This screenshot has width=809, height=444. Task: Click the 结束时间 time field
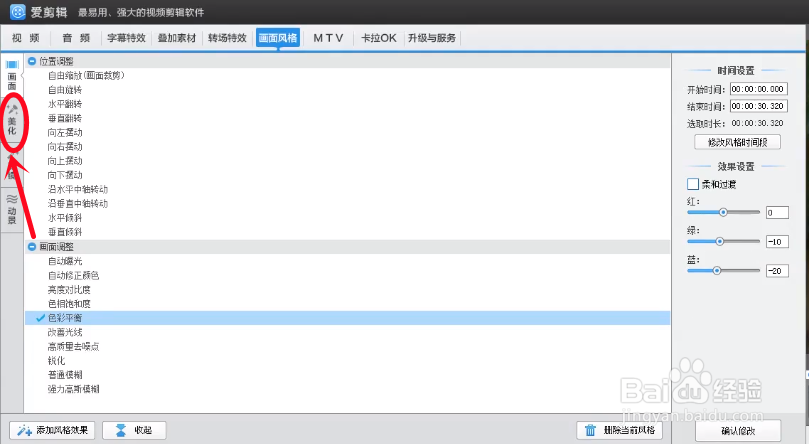coord(758,106)
